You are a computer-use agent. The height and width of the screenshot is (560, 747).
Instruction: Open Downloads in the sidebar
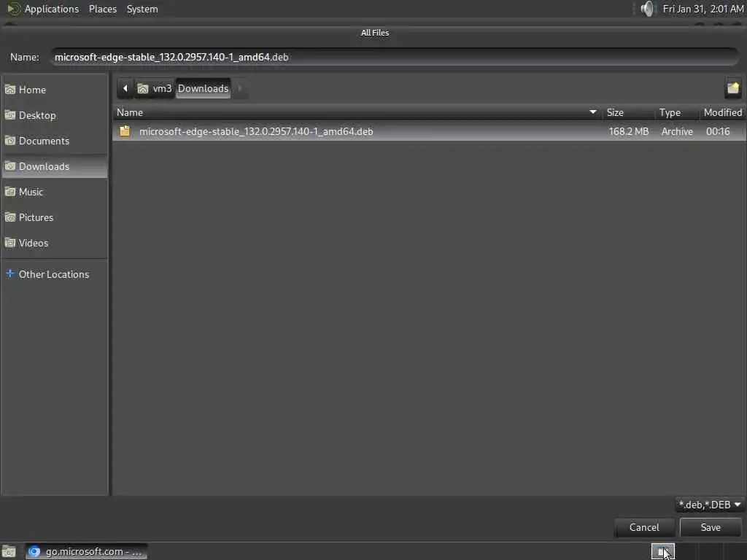(x=55, y=166)
